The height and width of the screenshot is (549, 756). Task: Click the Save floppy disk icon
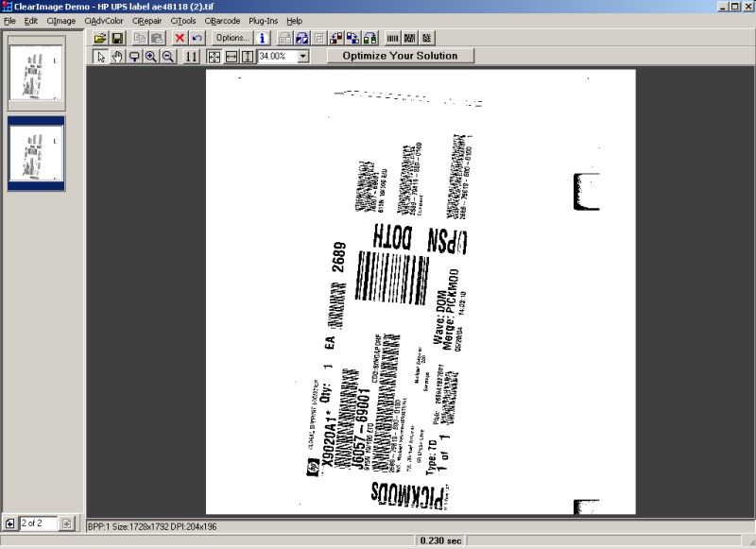point(117,38)
